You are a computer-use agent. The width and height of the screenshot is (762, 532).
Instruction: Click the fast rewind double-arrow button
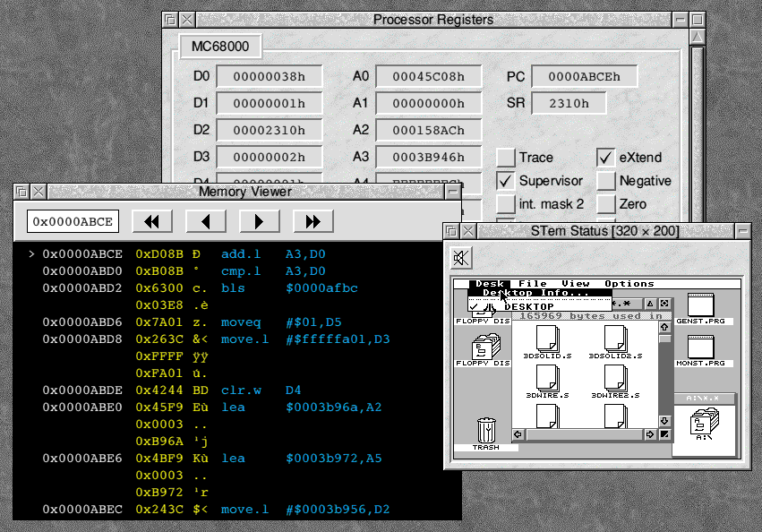(x=151, y=221)
